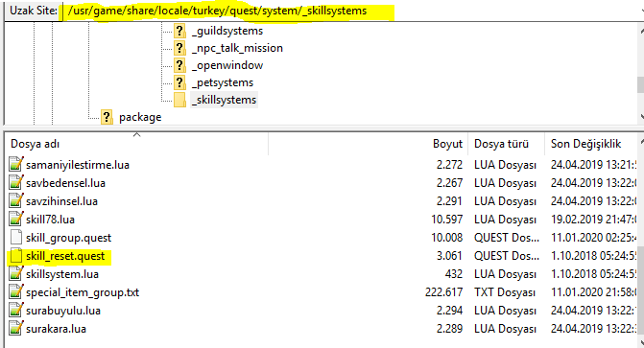The height and width of the screenshot is (348, 644).
Task: Click the 'Uzak Site:' label
Action: click(x=34, y=11)
